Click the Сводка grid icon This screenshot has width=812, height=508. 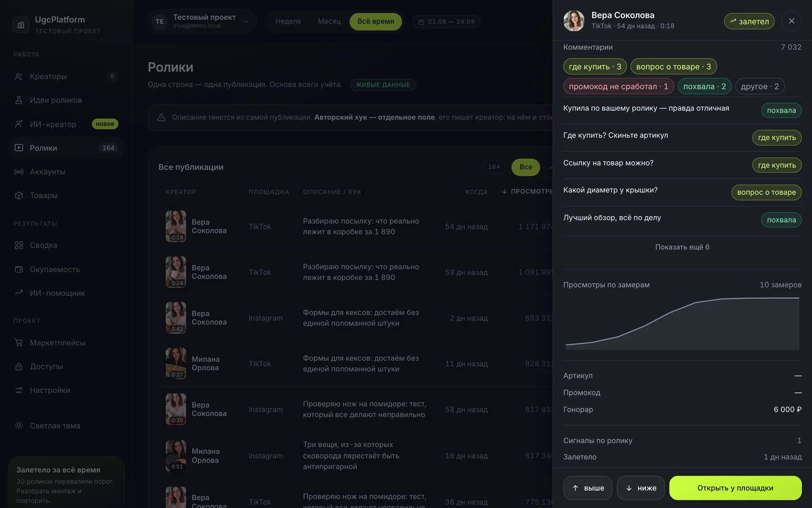coord(19,245)
